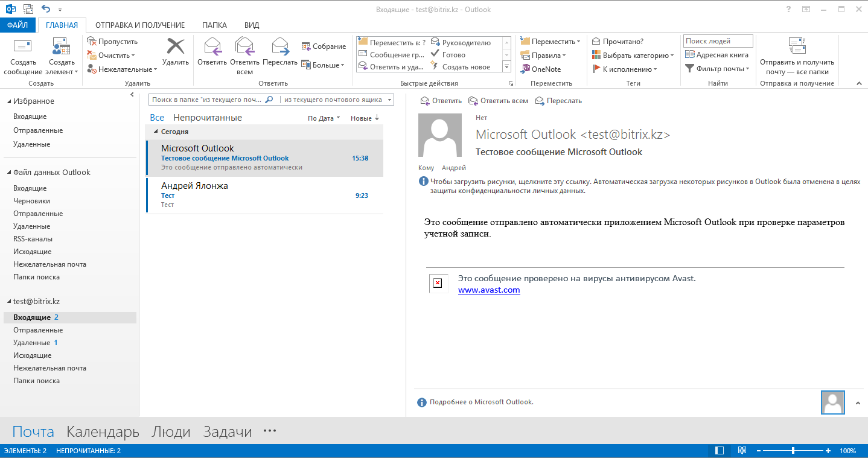Select the Создать новое quick step
This screenshot has height=458, width=868.
click(461, 67)
